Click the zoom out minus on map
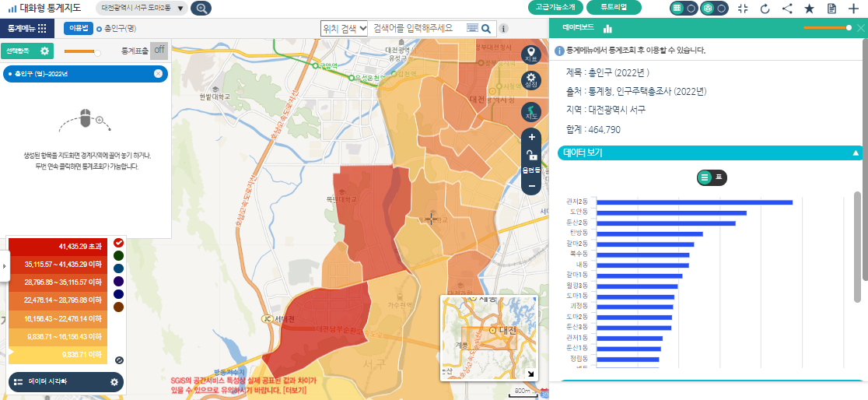Viewport: 868px width, 400px height. click(x=532, y=186)
